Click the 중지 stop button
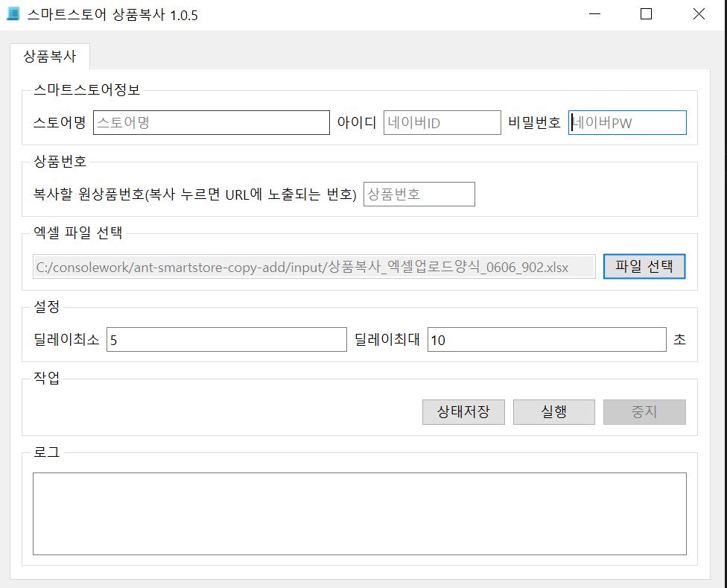This screenshot has width=727, height=588. [644, 412]
